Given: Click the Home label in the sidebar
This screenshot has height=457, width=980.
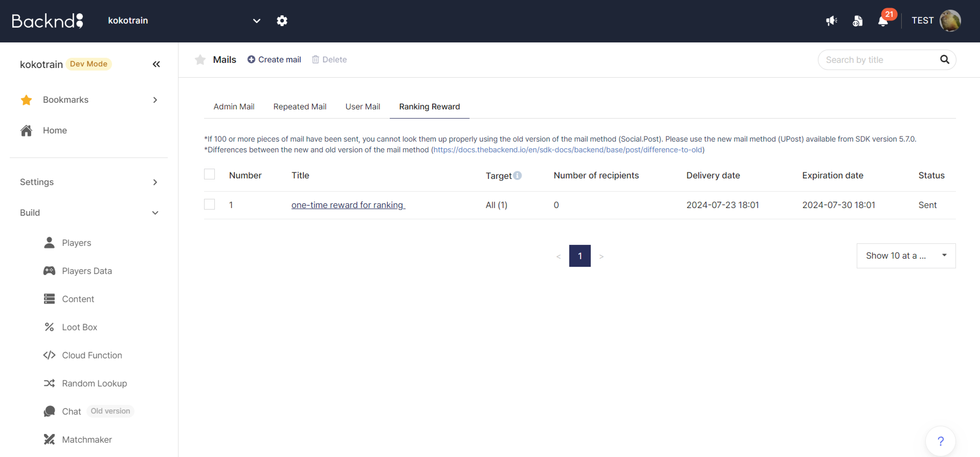Looking at the screenshot, I should [55, 130].
